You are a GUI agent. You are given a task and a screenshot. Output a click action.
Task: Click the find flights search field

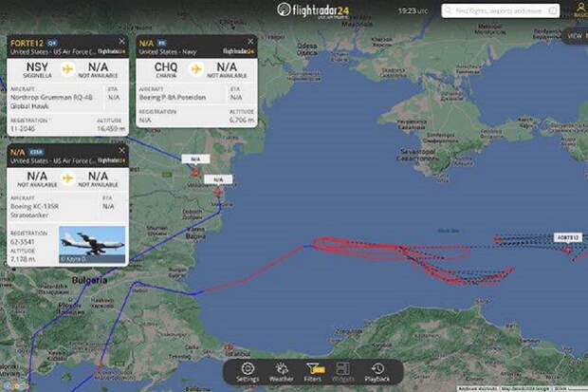[500, 10]
